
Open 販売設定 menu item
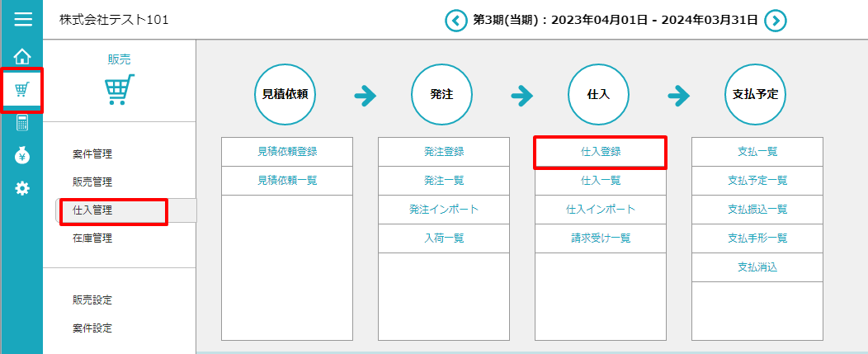[x=92, y=300]
